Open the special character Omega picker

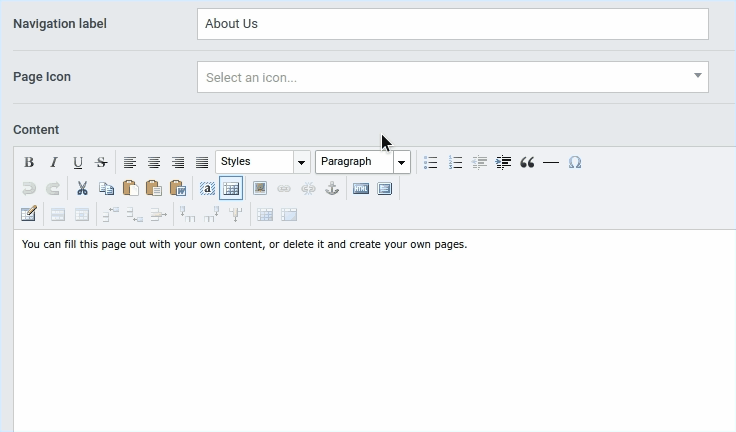pos(575,162)
